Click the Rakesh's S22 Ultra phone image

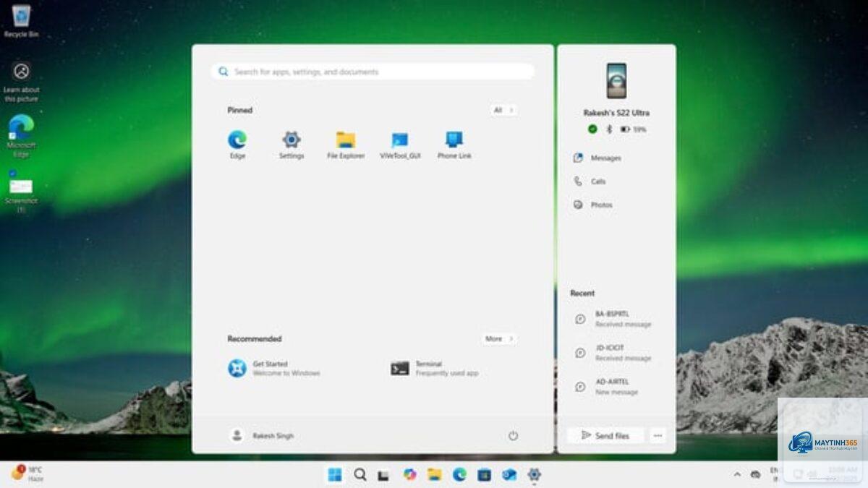point(617,81)
